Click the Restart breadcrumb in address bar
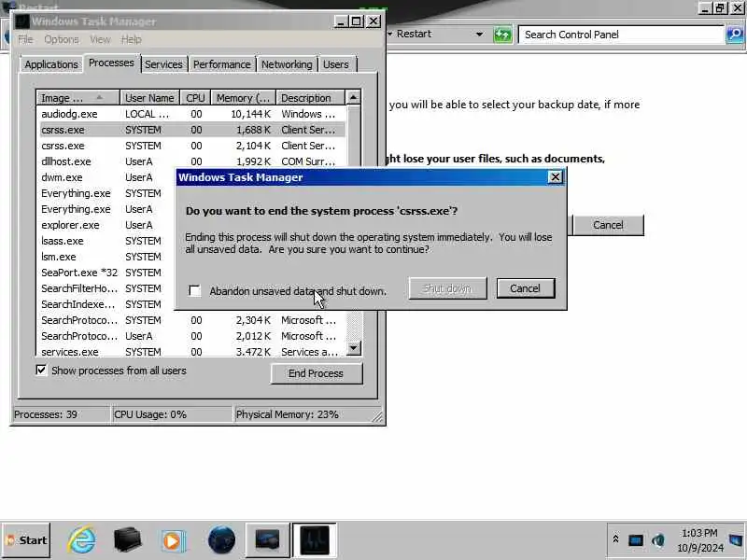The image size is (747, 560). pyautogui.click(x=414, y=34)
